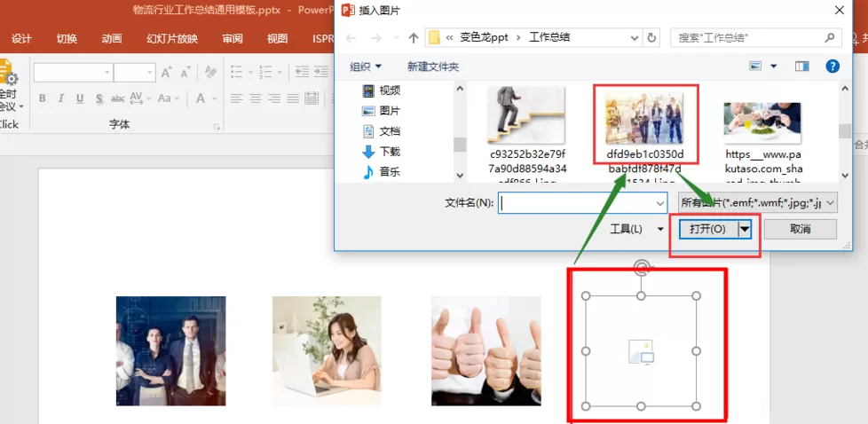Click the 文件名(N) input field
The width and height of the screenshot is (868, 424).
click(x=582, y=203)
